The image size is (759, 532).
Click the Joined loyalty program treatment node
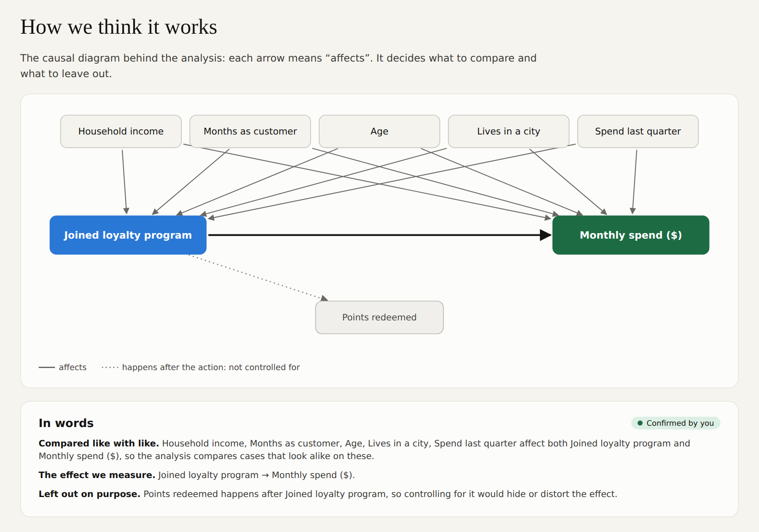pos(128,235)
